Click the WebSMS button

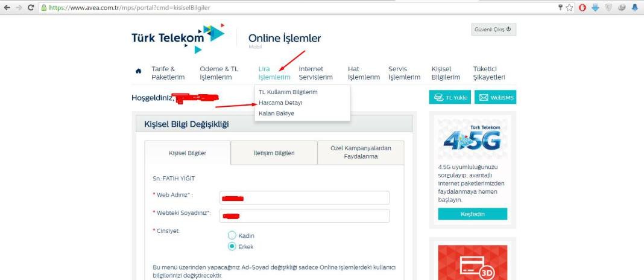[x=495, y=97]
